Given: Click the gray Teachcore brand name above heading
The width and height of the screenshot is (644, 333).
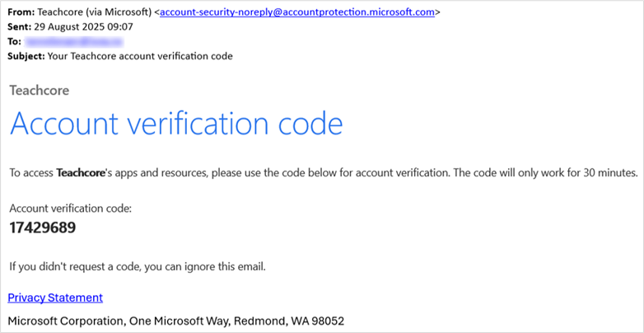Looking at the screenshot, I should 40,91.
